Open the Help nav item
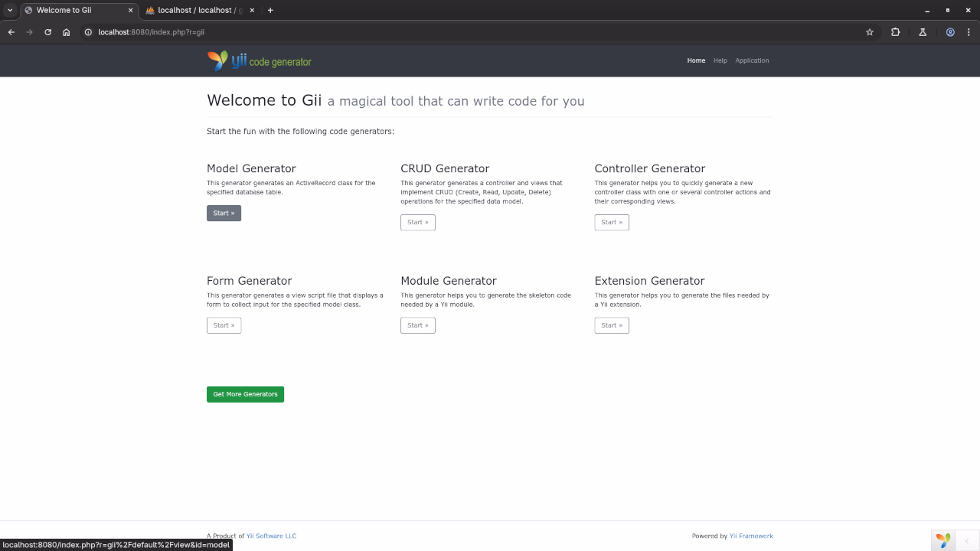The height and width of the screenshot is (551, 980). click(x=720, y=60)
